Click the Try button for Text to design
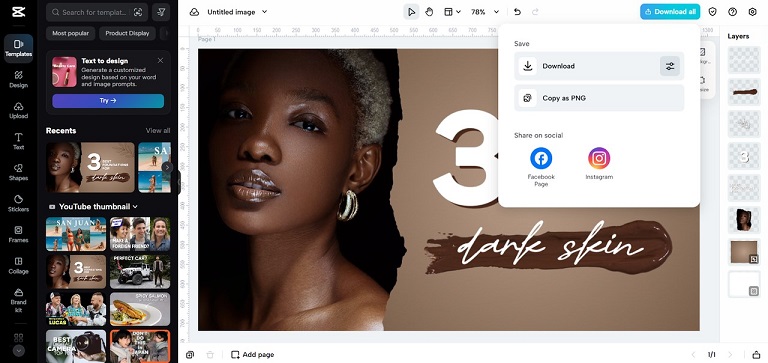Viewport: 768px width, 363px height. pyautogui.click(x=108, y=100)
